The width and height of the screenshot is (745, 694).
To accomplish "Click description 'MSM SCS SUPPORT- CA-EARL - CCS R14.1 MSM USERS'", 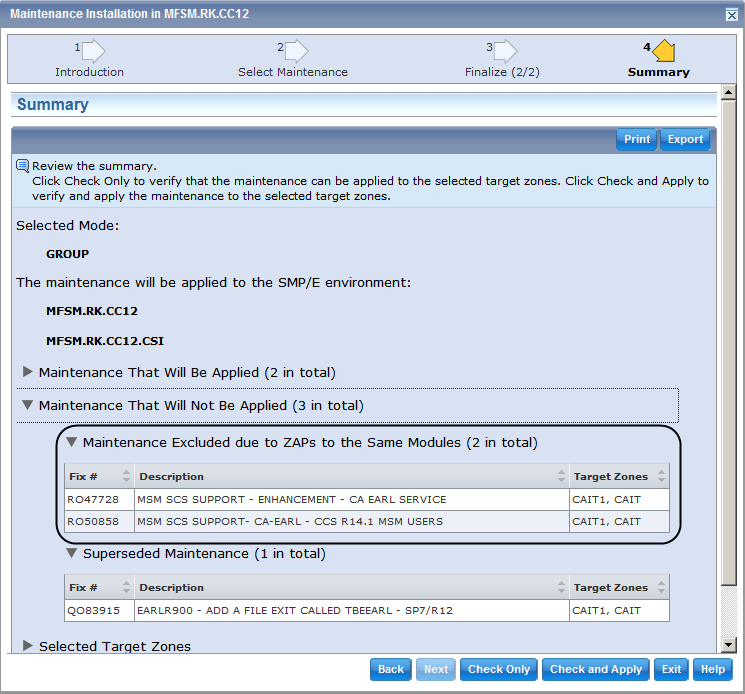I will tap(290, 522).
